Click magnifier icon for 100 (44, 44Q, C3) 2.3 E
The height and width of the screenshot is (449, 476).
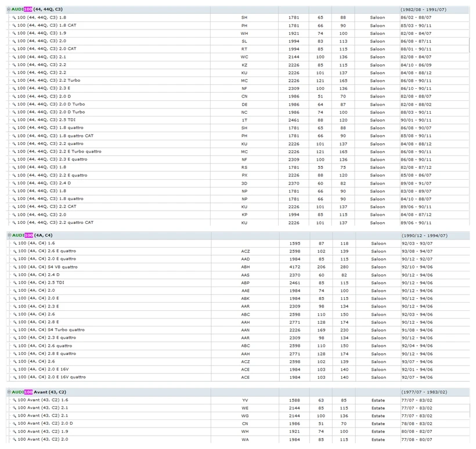(x=14, y=89)
